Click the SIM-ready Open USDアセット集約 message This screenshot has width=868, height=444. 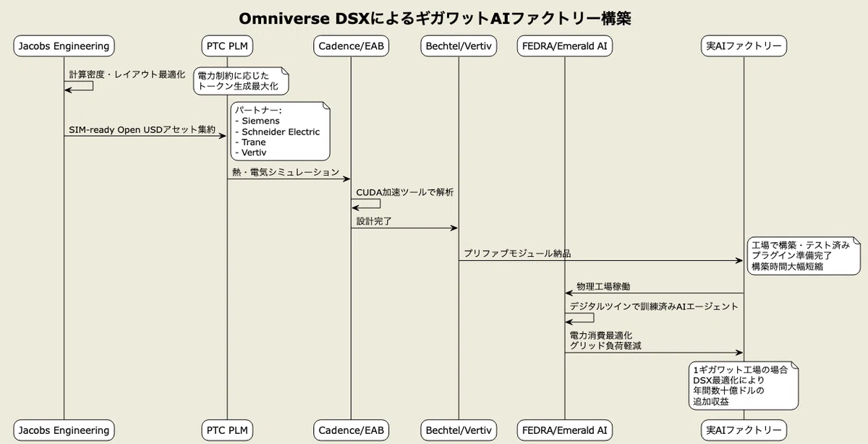click(x=142, y=129)
